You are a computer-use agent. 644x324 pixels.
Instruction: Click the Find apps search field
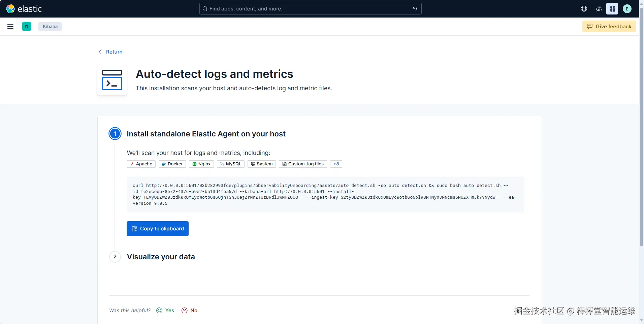[310, 9]
